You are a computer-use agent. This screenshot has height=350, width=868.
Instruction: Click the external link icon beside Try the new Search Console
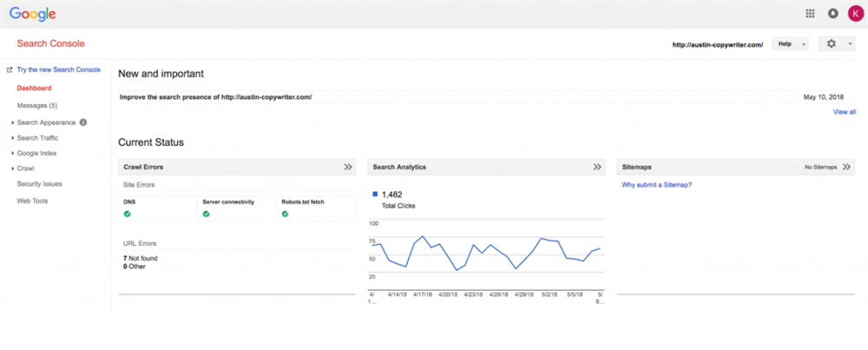10,69
